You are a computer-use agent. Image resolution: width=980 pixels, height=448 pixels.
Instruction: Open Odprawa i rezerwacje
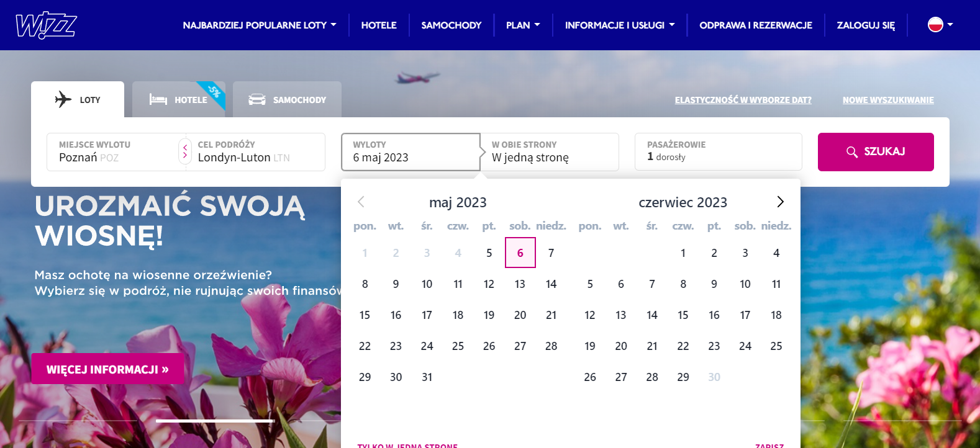click(756, 25)
